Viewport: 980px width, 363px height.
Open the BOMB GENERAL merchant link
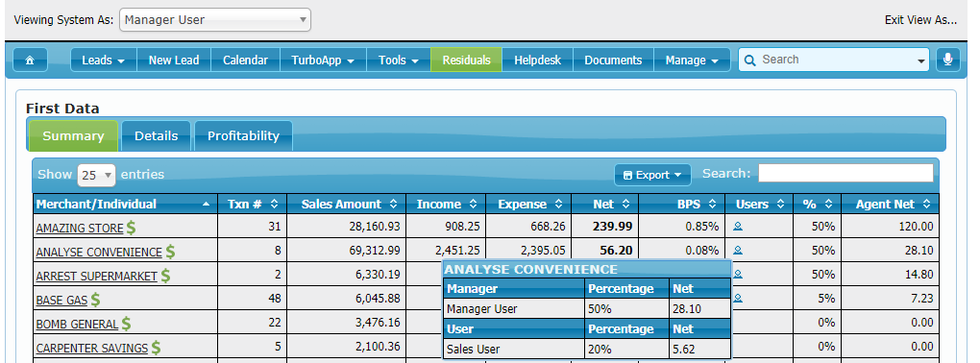click(78, 325)
